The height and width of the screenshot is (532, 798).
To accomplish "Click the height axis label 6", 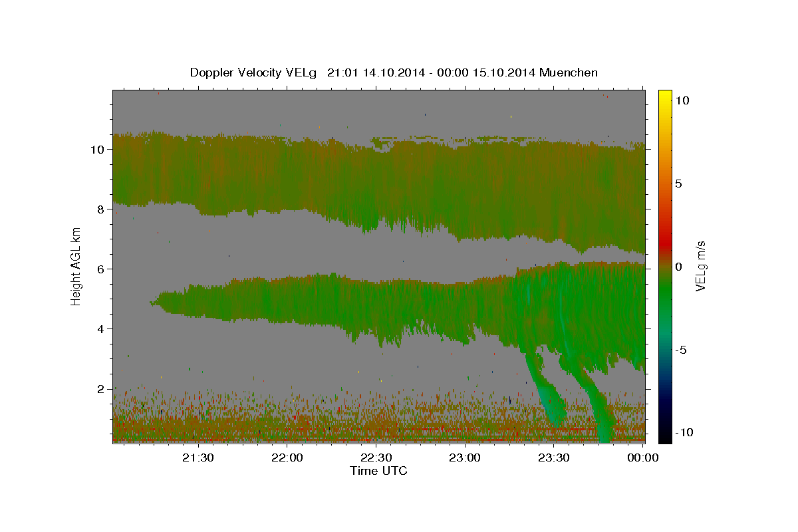I will click(x=100, y=269).
